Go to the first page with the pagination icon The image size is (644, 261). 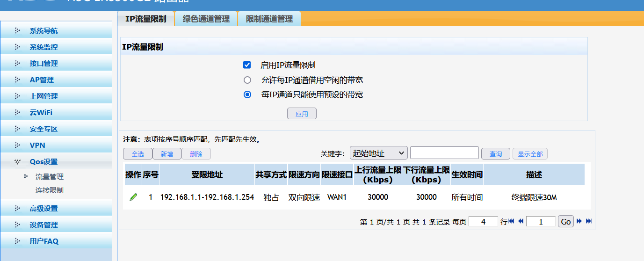511,221
